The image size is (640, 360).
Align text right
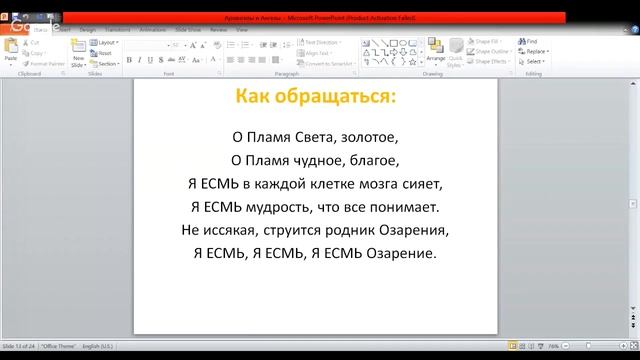click(x=251, y=60)
